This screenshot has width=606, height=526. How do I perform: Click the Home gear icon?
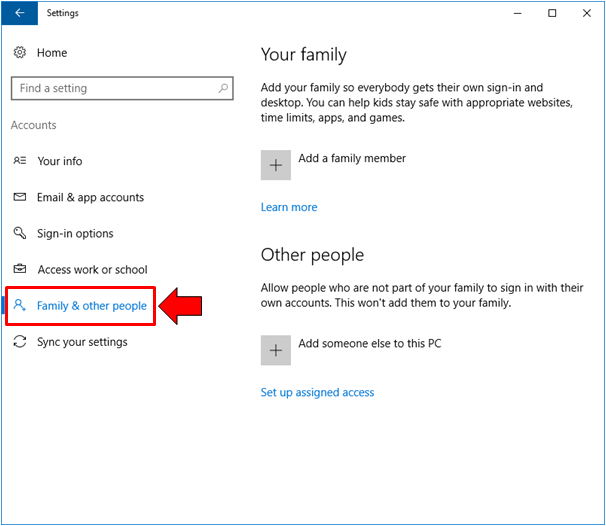(20, 52)
